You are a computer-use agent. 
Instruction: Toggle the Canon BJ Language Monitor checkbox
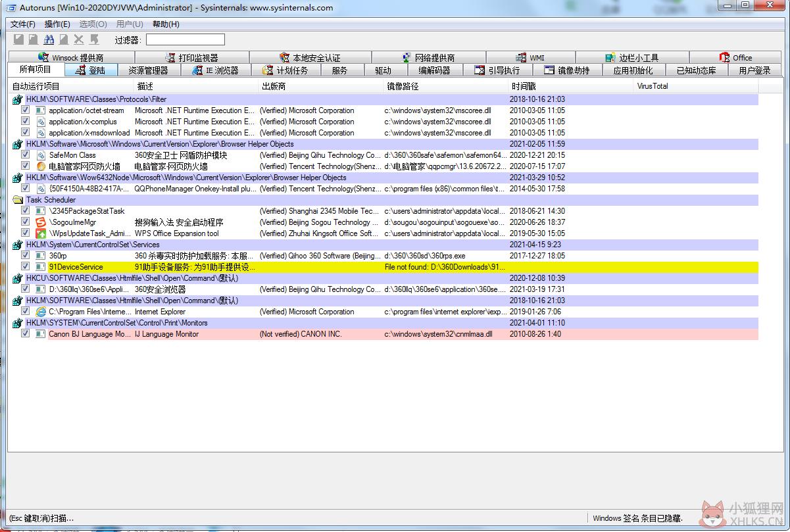[x=25, y=334]
